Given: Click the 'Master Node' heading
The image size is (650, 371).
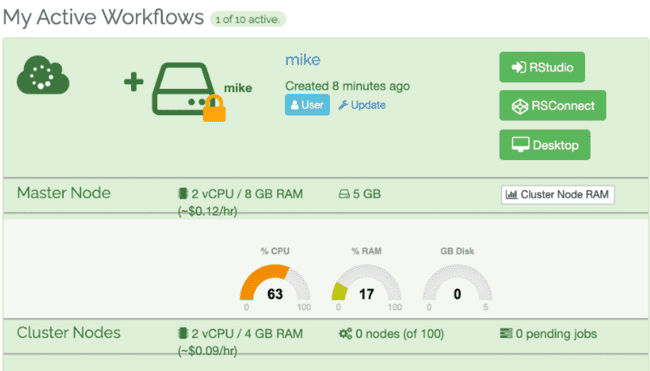Looking at the screenshot, I should point(64,193).
